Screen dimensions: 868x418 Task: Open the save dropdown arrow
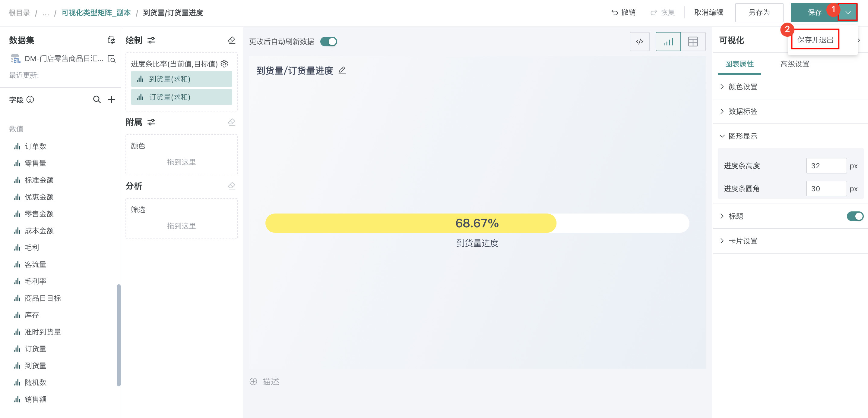click(x=848, y=12)
